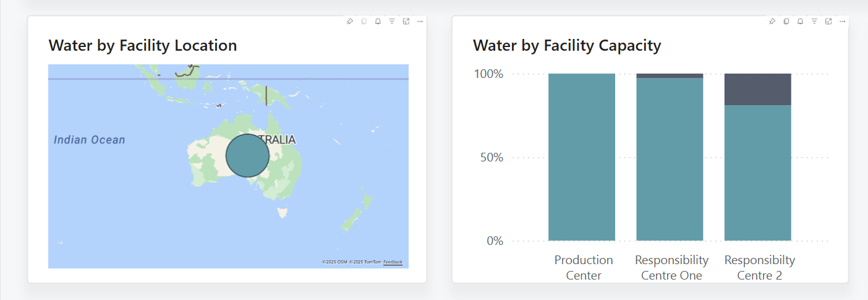This screenshot has height=300, width=868.
Task: Select the teal bubble over Australia
Action: [x=247, y=155]
